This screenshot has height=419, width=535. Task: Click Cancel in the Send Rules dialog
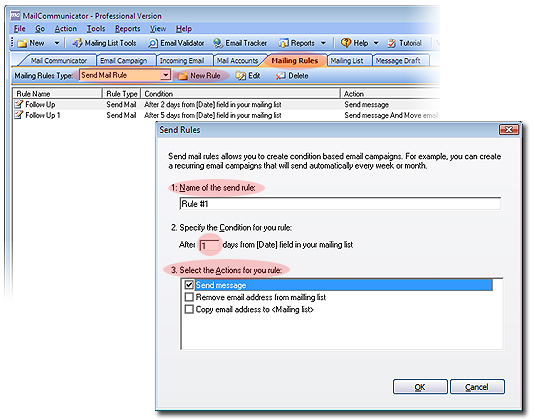tap(477, 387)
